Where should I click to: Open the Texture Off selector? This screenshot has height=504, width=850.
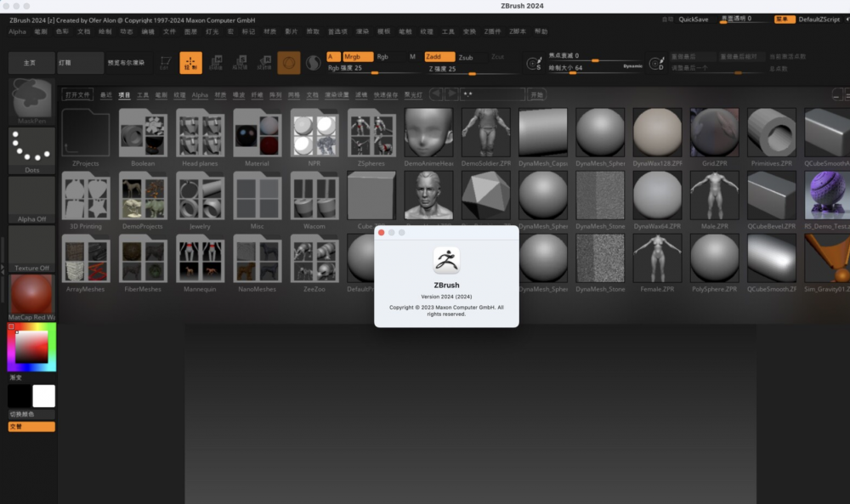coord(31,249)
